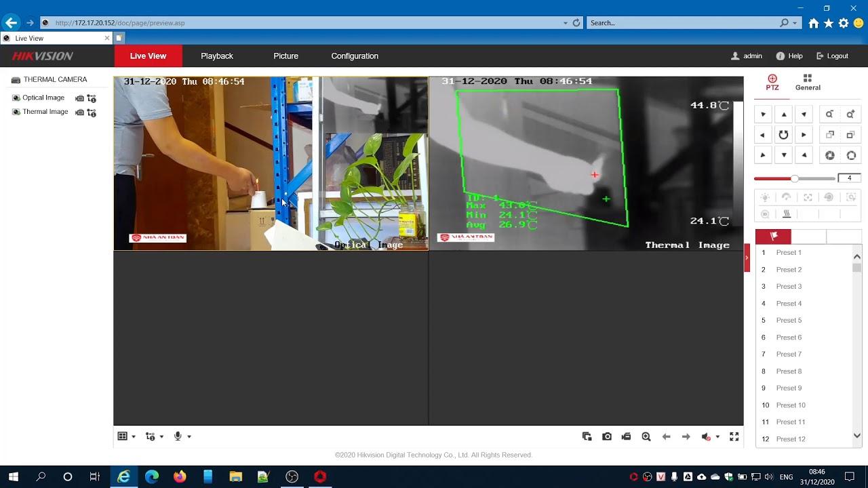This screenshot has height=488, width=868.
Task: Go to the previous page arrow
Action: [666, 436]
